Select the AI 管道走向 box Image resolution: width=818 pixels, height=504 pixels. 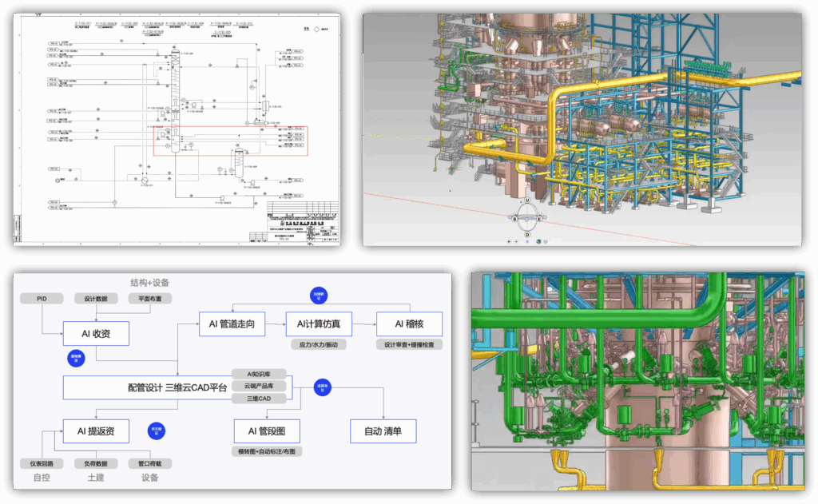(x=232, y=323)
